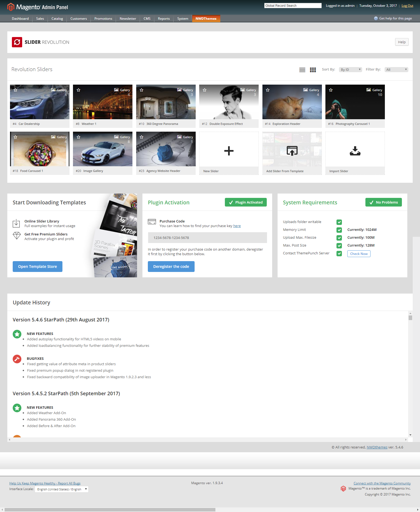420x512 pixels.
Task: Open the Filter By dropdown
Action: coord(396,70)
